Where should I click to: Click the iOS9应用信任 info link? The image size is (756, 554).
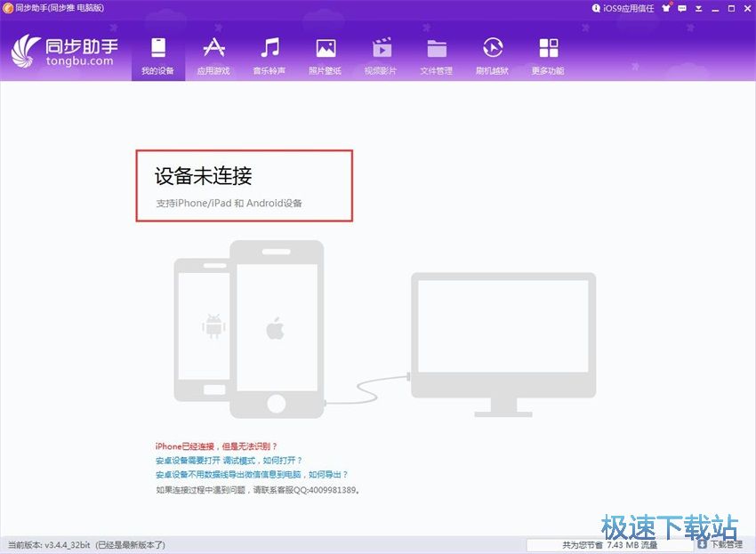pos(623,8)
